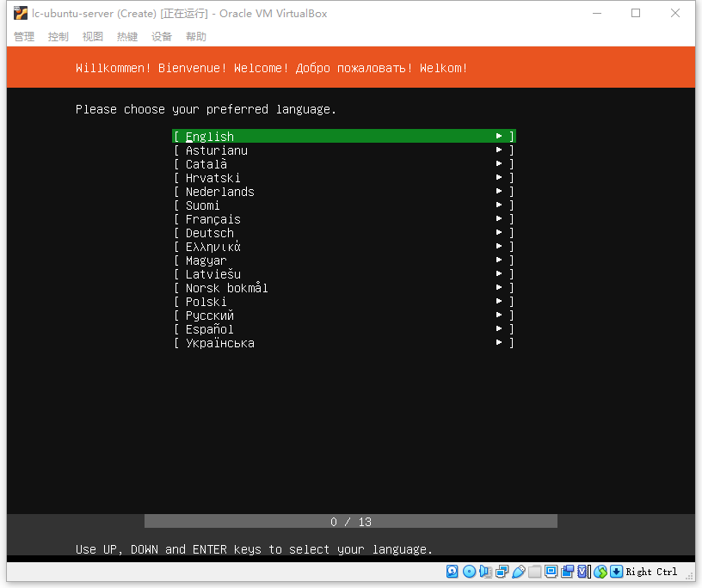Click the gray shared folders status icon
702x588 pixels.
(x=534, y=572)
